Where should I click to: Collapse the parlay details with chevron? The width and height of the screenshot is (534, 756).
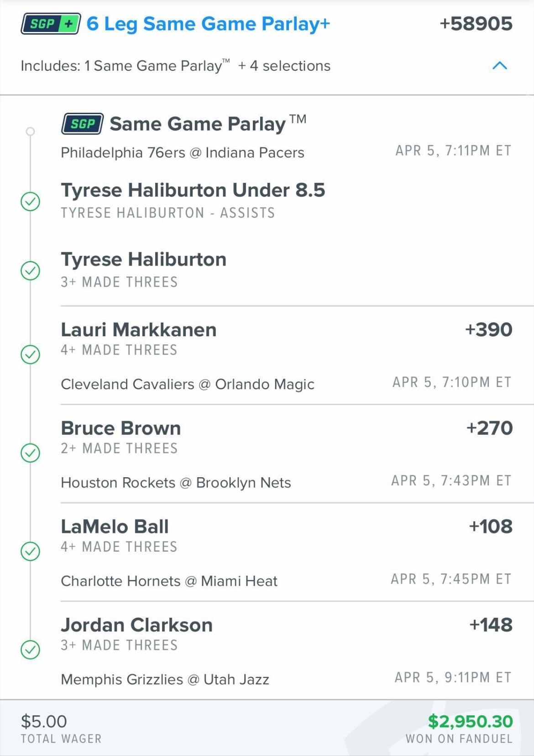500,66
